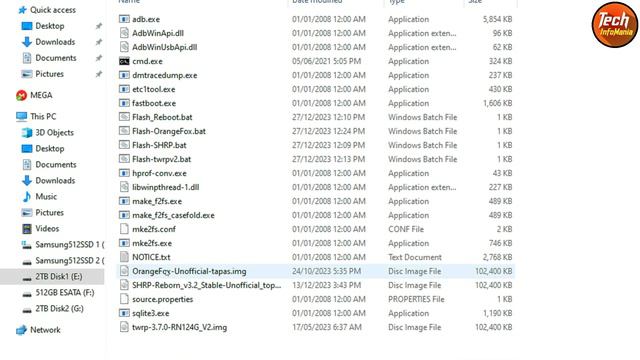Click the make_f2fs.exe icon
This screenshot has width=640, height=360.
(124, 201)
